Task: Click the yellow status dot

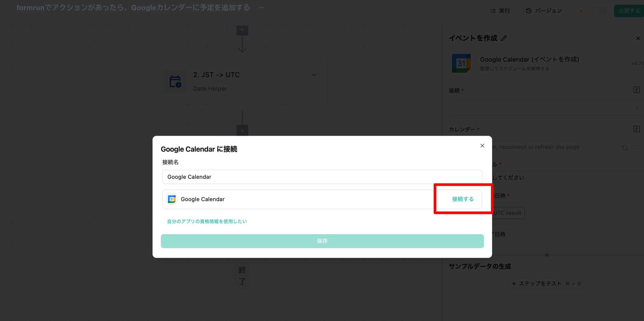Action: pyautogui.click(x=581, y=11)
